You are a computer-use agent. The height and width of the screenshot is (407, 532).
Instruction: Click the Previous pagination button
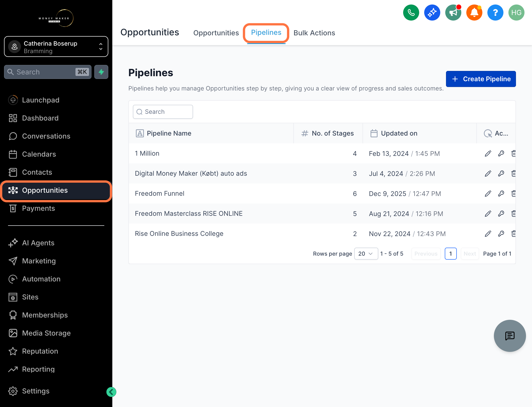click(426, 254)
